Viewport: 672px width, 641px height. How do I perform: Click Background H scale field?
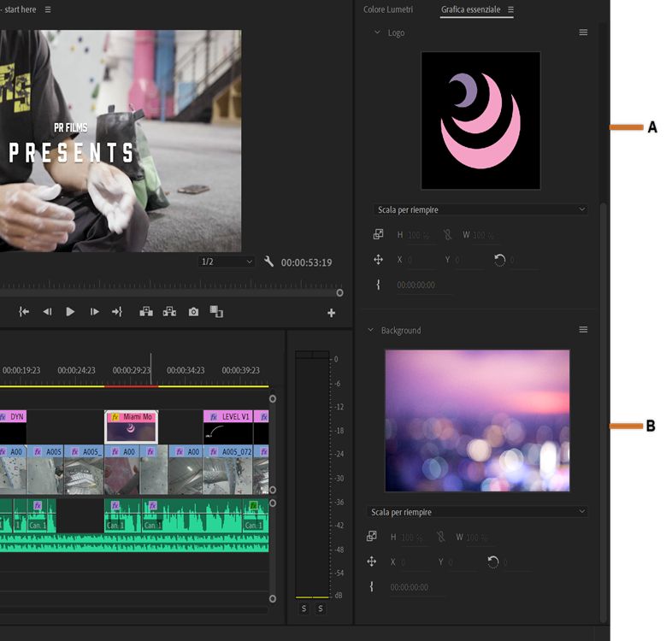(x=414, y=538)
